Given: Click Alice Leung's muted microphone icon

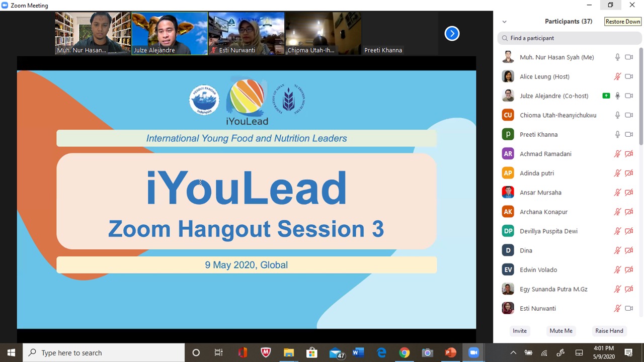Looking at the screenshot, I should 617,77.
